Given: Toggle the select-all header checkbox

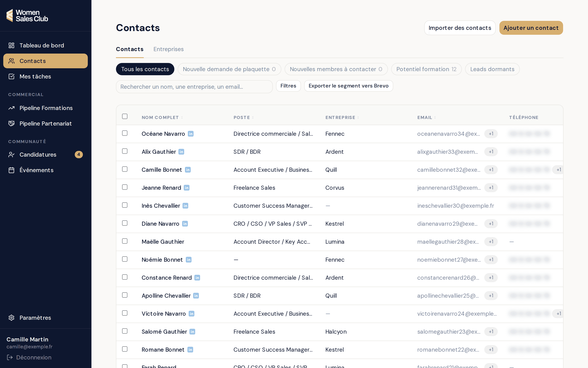Looking at the screenshot, I should tap(125, 117).
